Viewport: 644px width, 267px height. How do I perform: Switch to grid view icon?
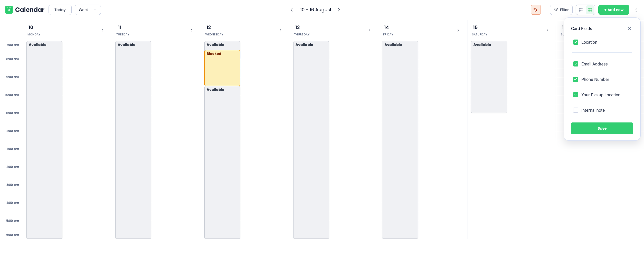tap(590, 10)
